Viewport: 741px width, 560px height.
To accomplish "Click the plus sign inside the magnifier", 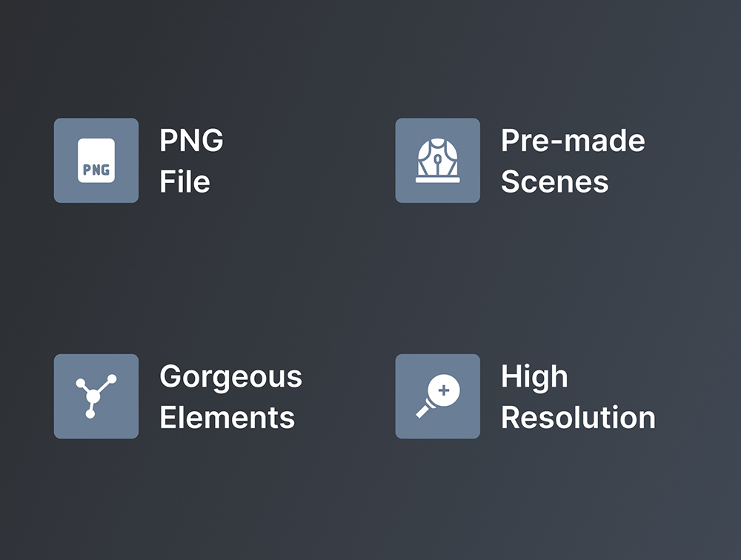I will click(x=444, y=390).
